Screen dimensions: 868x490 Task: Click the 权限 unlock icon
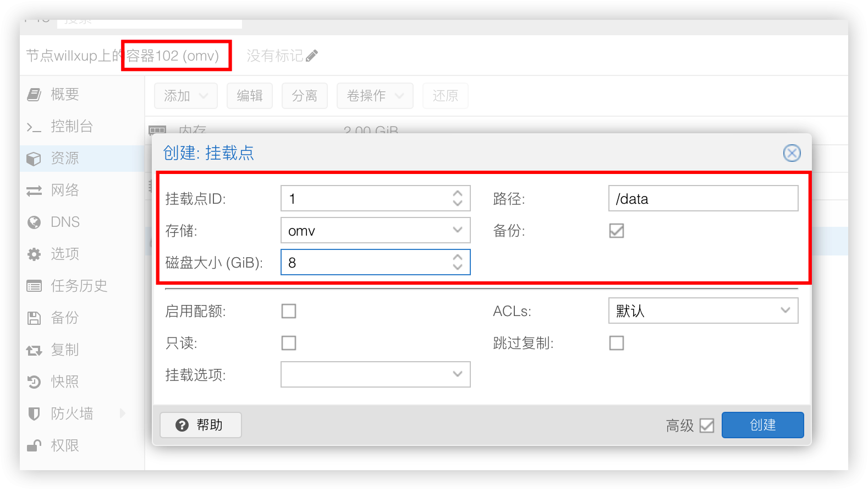tap(34, 445)
